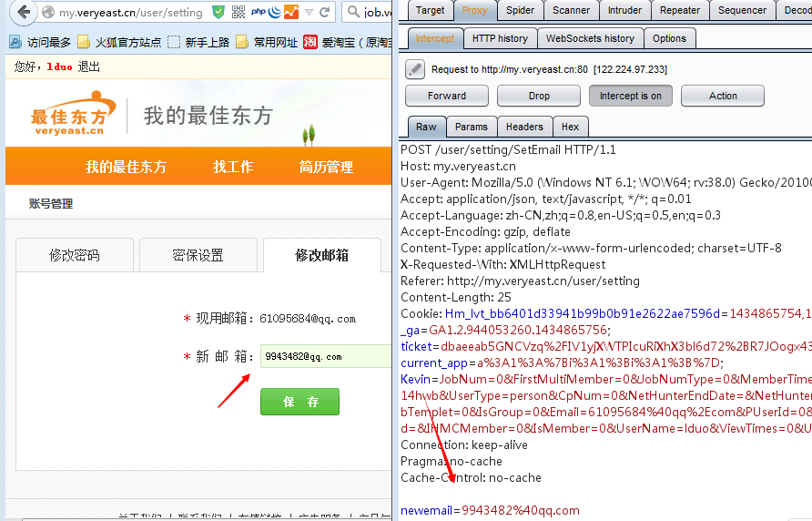Toggle the Intercept is on button
This screenshot has height=521, width=812.
tap(630, 96)
